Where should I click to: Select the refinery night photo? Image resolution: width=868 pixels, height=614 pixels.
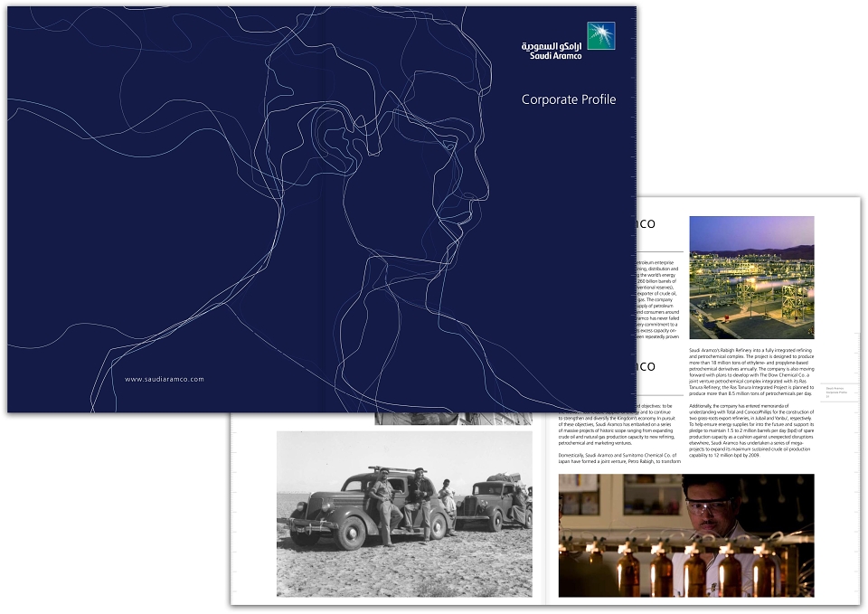[751, 278]
